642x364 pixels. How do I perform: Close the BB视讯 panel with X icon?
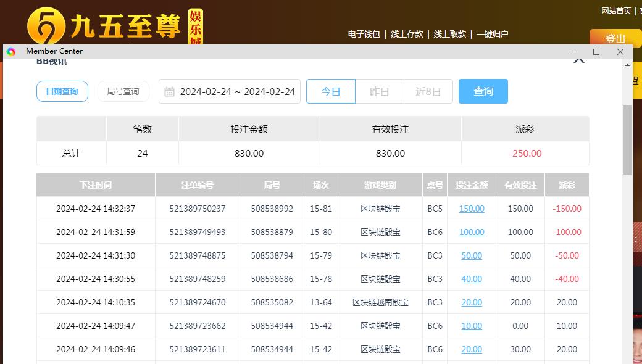[x=578, y=60]
